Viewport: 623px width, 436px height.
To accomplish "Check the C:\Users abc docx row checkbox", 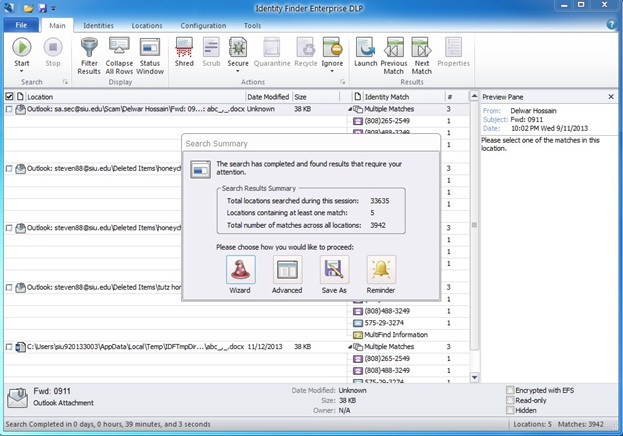I will pos(9,347).
